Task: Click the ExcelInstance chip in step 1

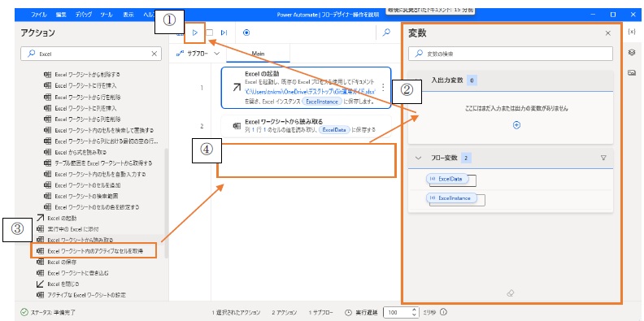Action: [321, 102]
